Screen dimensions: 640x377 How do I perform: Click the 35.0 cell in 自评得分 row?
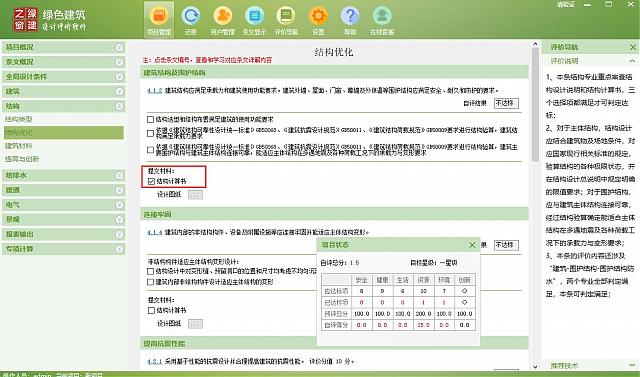(x=423, y=325)
